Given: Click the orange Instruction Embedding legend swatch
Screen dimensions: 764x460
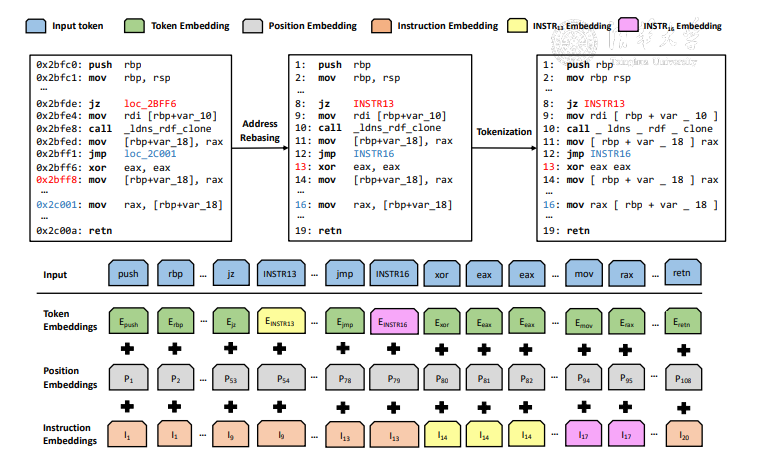Looking at the screenshot, I should (381, 26).
